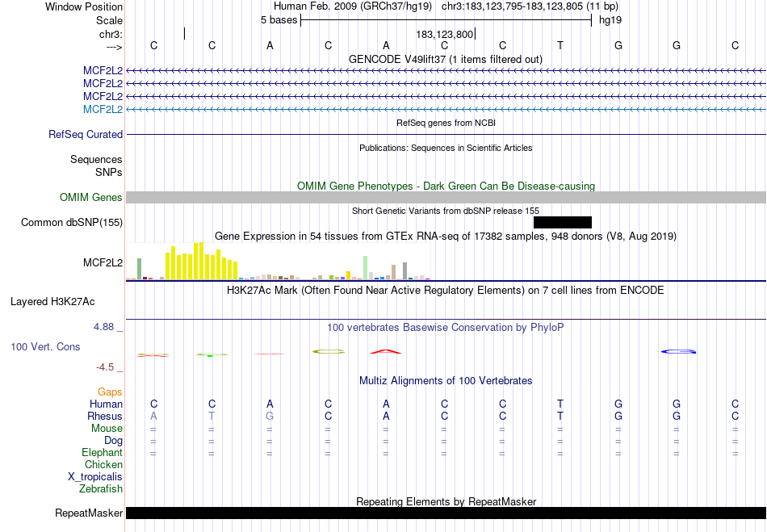Click 100 vertebrates Basewise Conservation by PhyloP title
767x532 pixels.
click(446, 327)
